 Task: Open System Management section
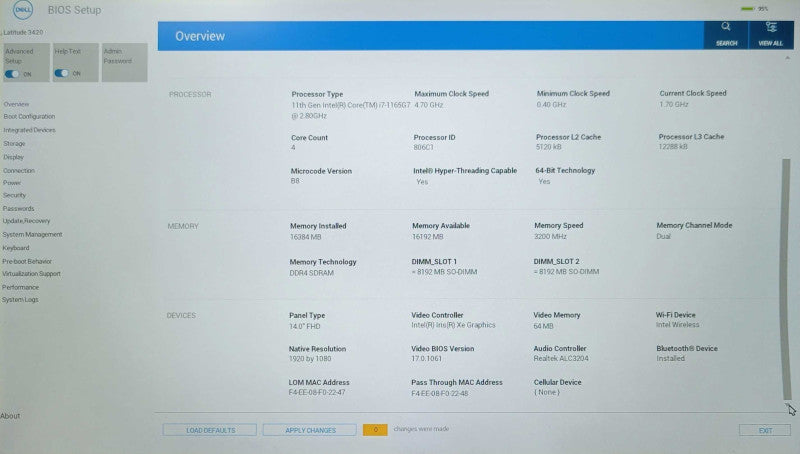pyautogui.click(x=32, y=234)
